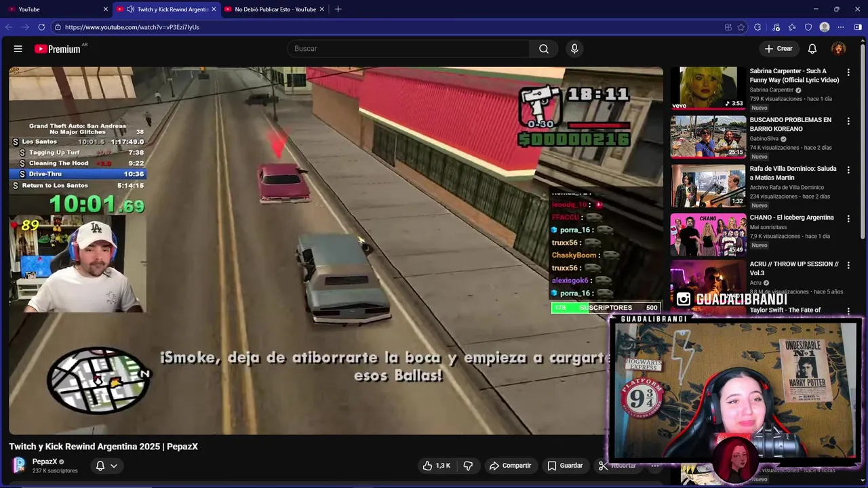Click 'Taylor Swift - The Fate of' title
Image resolution: width=868 pixels, height=488 pixels.
point(785,310)
